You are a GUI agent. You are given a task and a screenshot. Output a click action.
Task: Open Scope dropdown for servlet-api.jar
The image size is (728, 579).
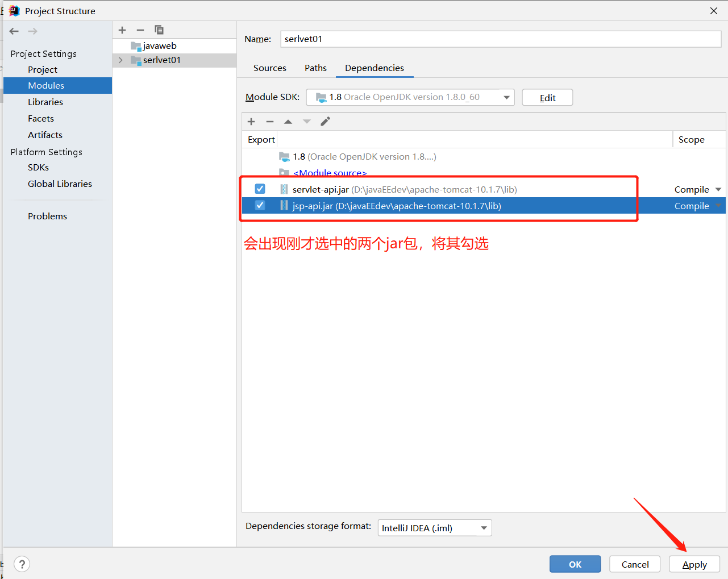718,190
